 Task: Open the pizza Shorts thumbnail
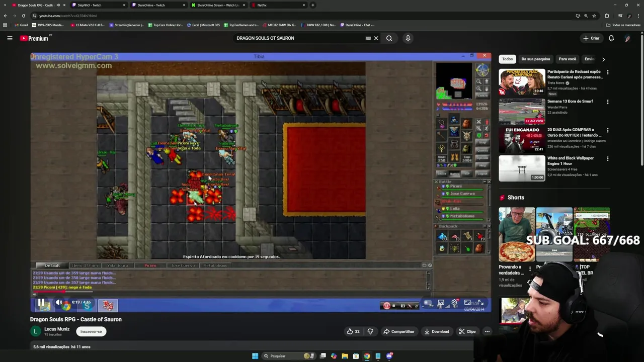pyautogui.click(x=517, y=234)
